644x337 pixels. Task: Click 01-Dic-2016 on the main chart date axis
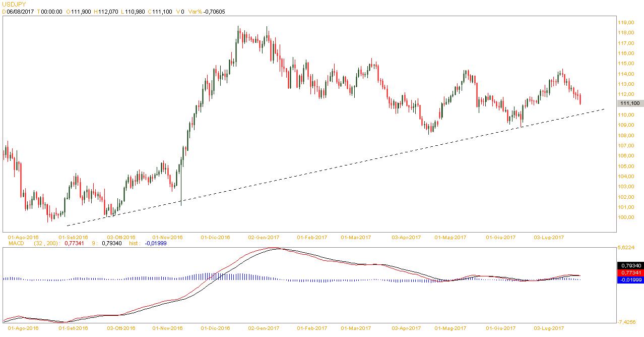(x=215, y=237)
